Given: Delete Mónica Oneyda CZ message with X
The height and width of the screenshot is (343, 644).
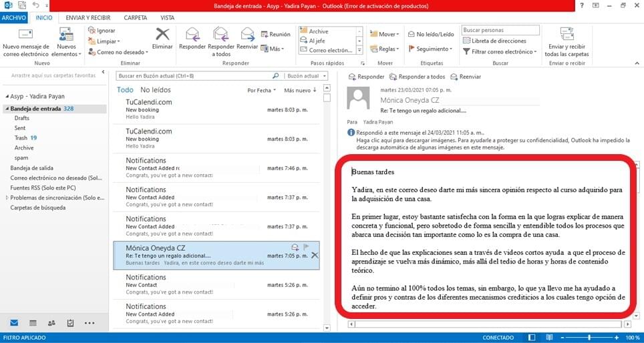Looking at the screenshot, I should pos(314,255).
